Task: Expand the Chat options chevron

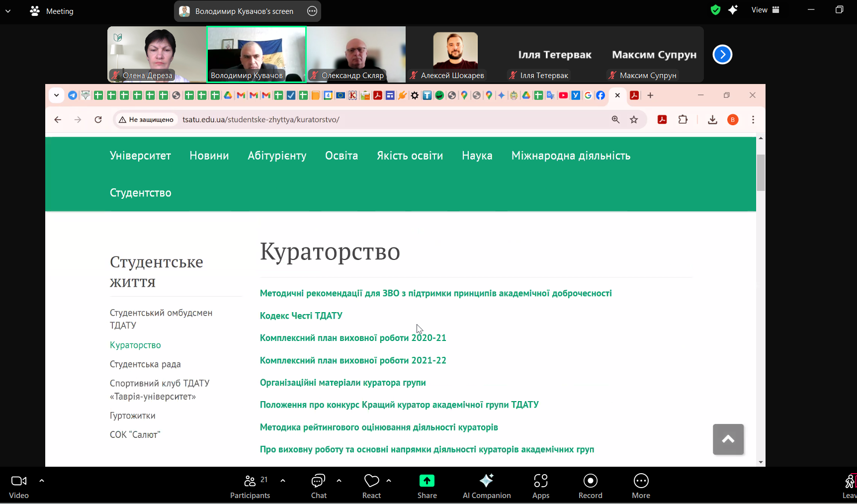Action: (x=339, y=481)
